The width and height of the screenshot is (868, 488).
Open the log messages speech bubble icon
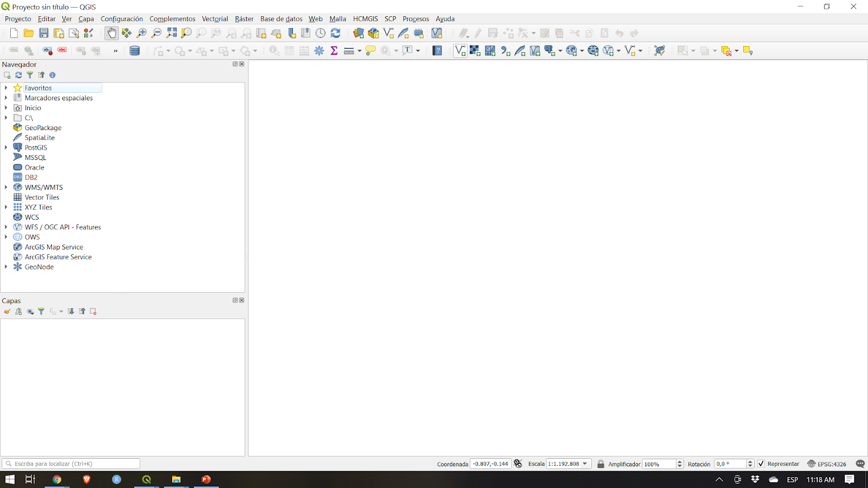(x=860, y=464)
